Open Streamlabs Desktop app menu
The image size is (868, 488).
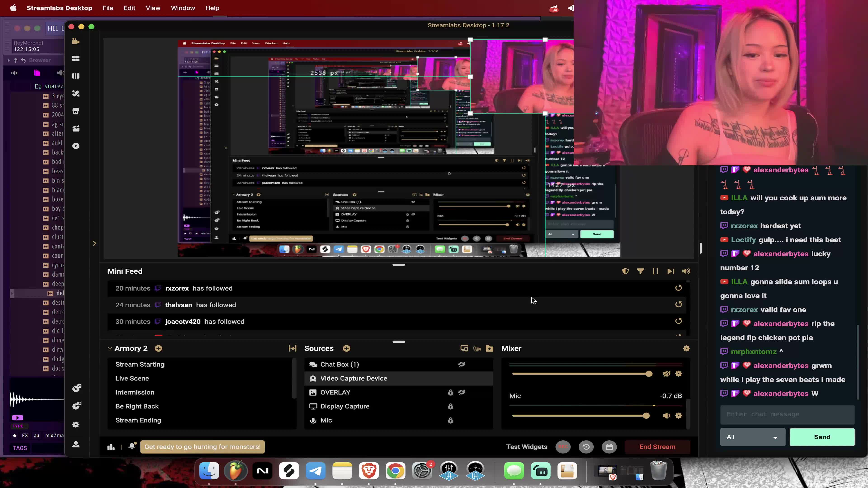click(x=59, y=8)
